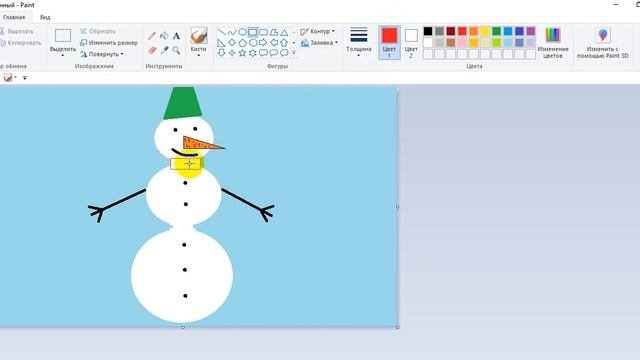Choose the Cloud callout shape
Image resolution: width=640 pixels, height=360 pixels.
tap(284, 53)
